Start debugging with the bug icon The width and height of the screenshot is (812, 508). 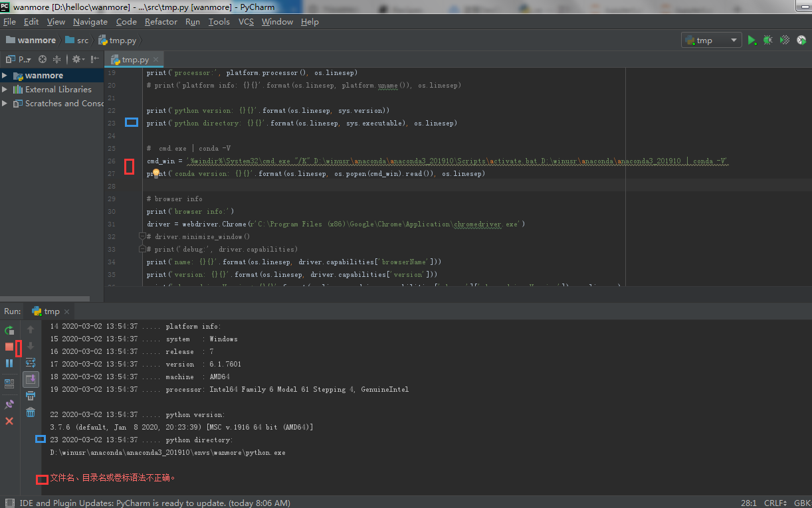point(768,41)
